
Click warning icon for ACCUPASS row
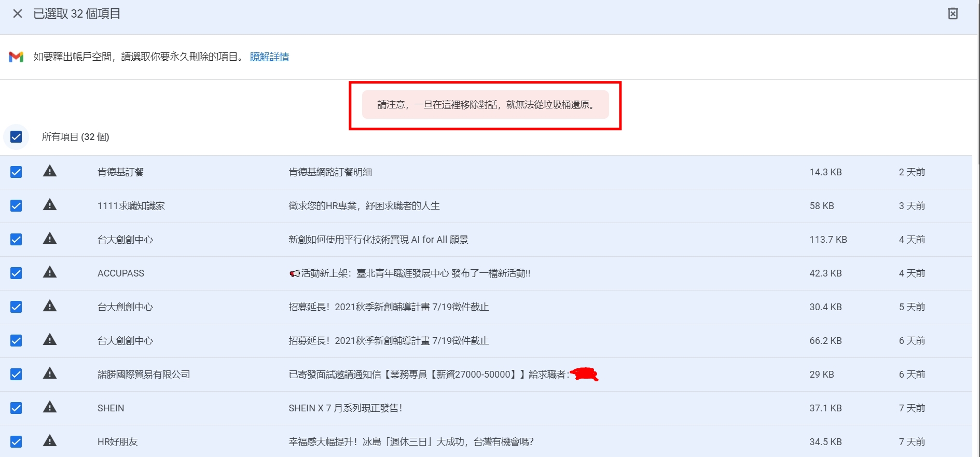pyautogui.click(x=50, y=272)
